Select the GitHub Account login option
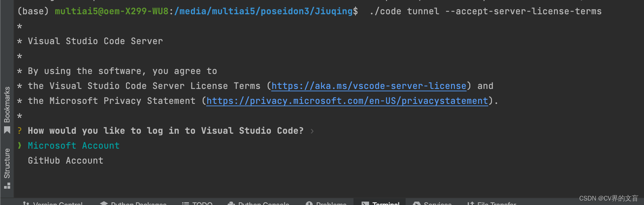This screenshot has height=205, width=644. pyautogui.click(x=65, y=161)
